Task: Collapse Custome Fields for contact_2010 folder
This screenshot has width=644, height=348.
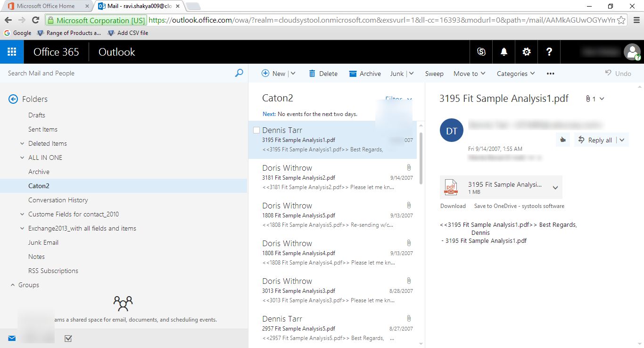Action: (22, 214)
